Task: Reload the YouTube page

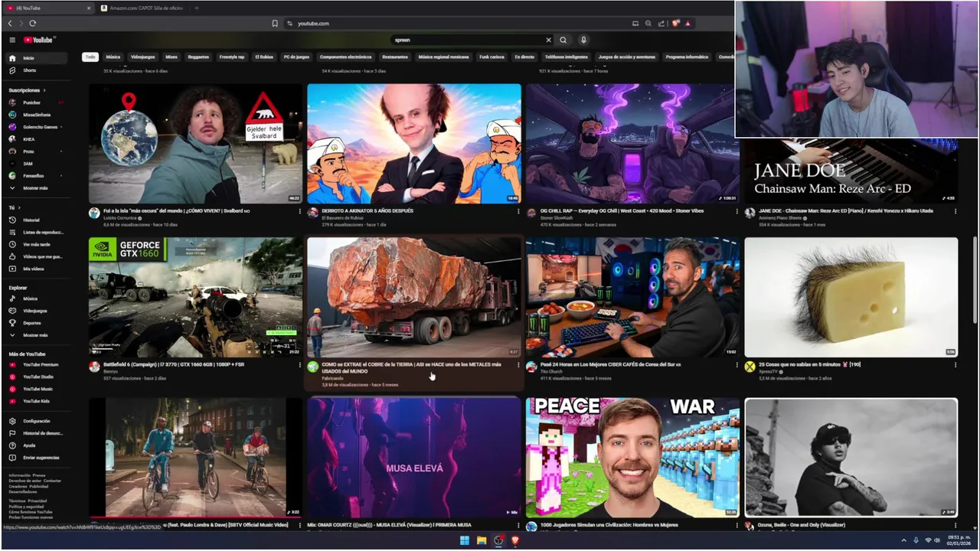Action: 33,24
